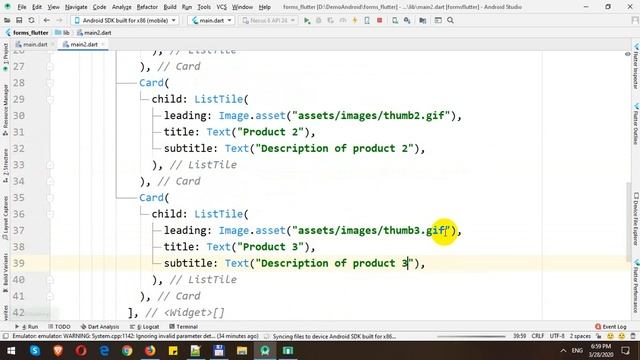Viewport: 640px width, 360px height.
Task: Open the Build Variants side panel
Action: [x=5, y=273]
